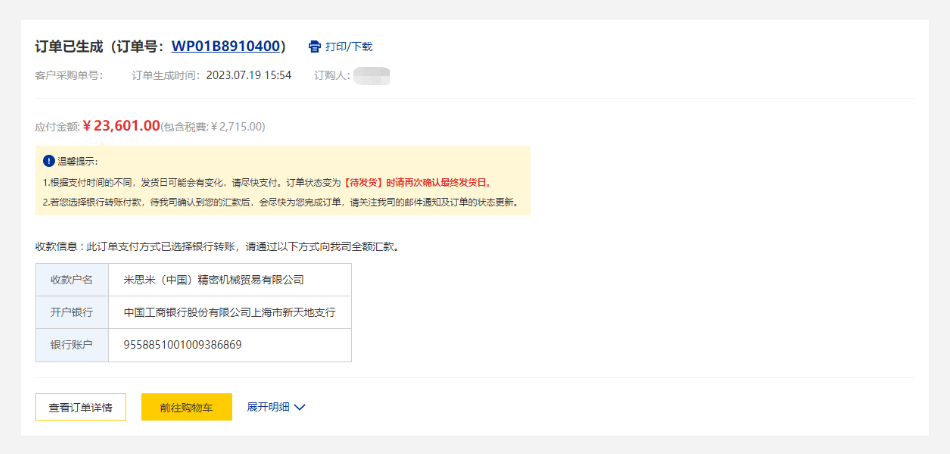Click the blue info icon next to 温馨提示
950x454 pixels.
click(x=48, y=161)
